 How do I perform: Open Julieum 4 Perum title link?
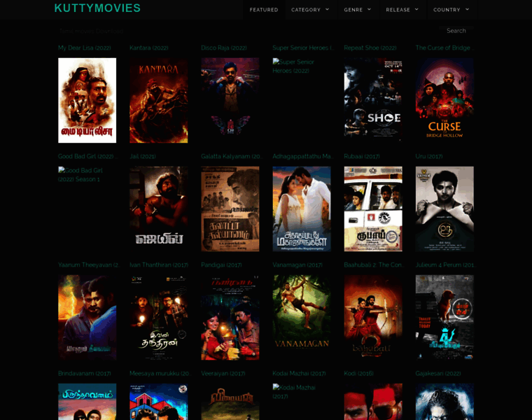pyautogui.click(x=445, y=265)
